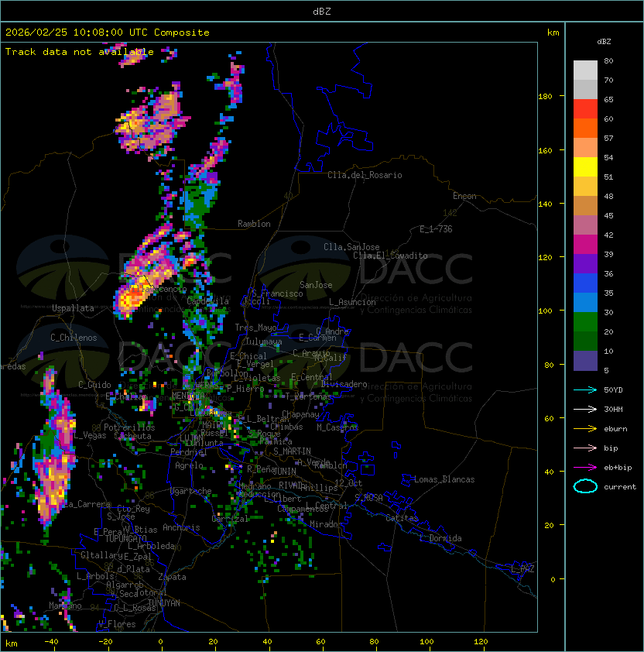This screenshot has width=644, height=652.
Task: Click the 'Ramblon' label near the 140 km mark
Action: pos(254,224)
